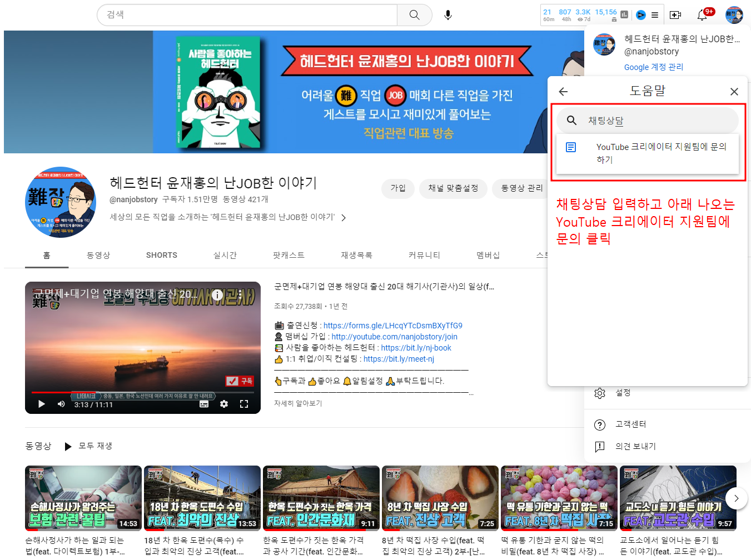Click the 동영상 관리 button
Screen dimensions: 751x560
point(520,188)
